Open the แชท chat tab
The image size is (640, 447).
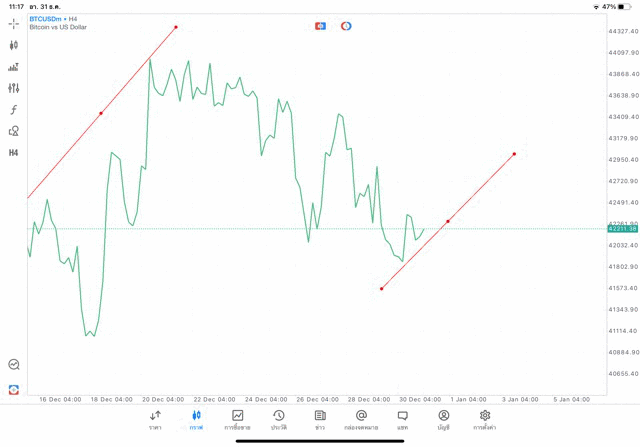pos(402,419)
